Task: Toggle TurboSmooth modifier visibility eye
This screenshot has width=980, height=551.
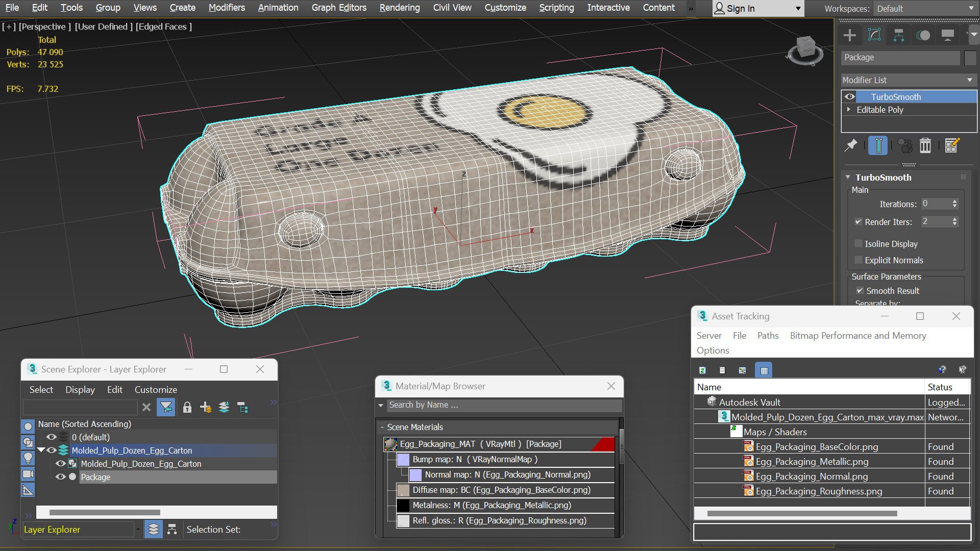Action: pos(850,97)
